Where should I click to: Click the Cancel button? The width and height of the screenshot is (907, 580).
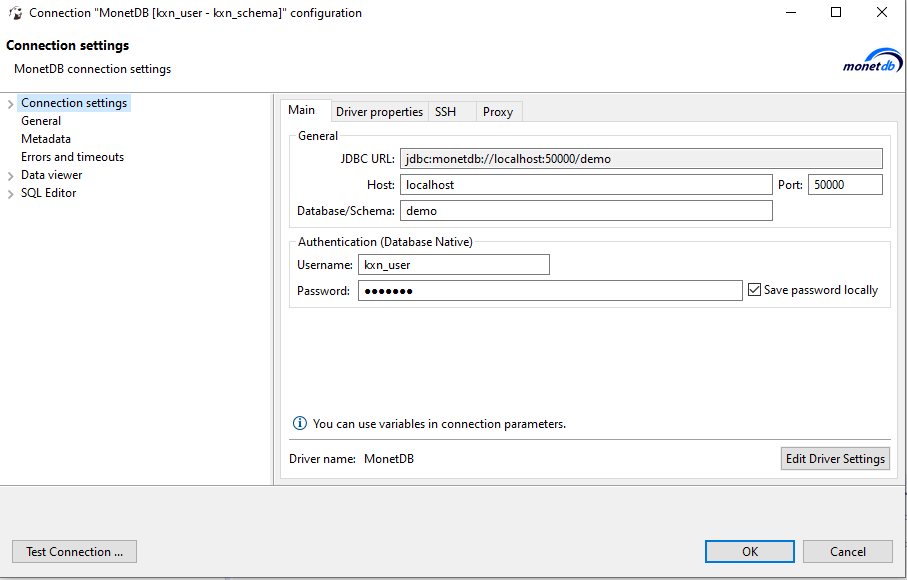coord(848,552)
